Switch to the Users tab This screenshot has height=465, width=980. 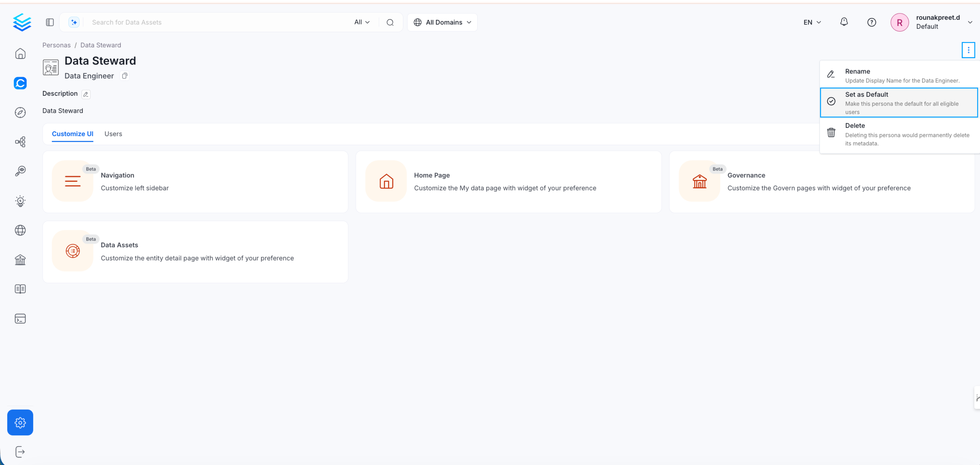(113, 134)
